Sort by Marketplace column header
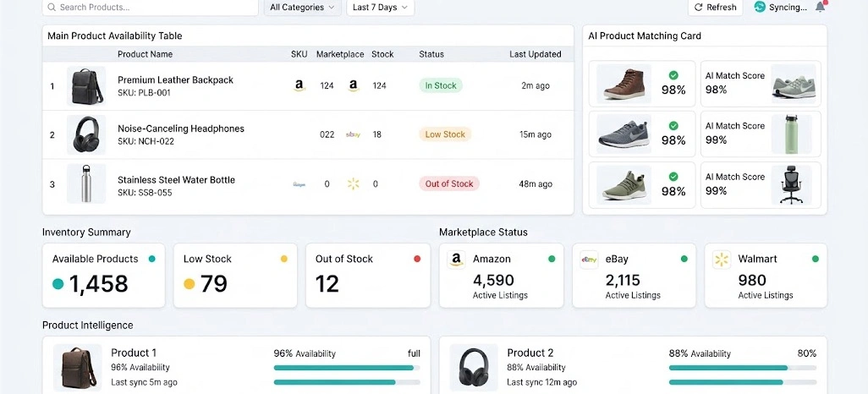Viewport: 868px width, 394px height. pyautogui.click(x=340, y=54)
